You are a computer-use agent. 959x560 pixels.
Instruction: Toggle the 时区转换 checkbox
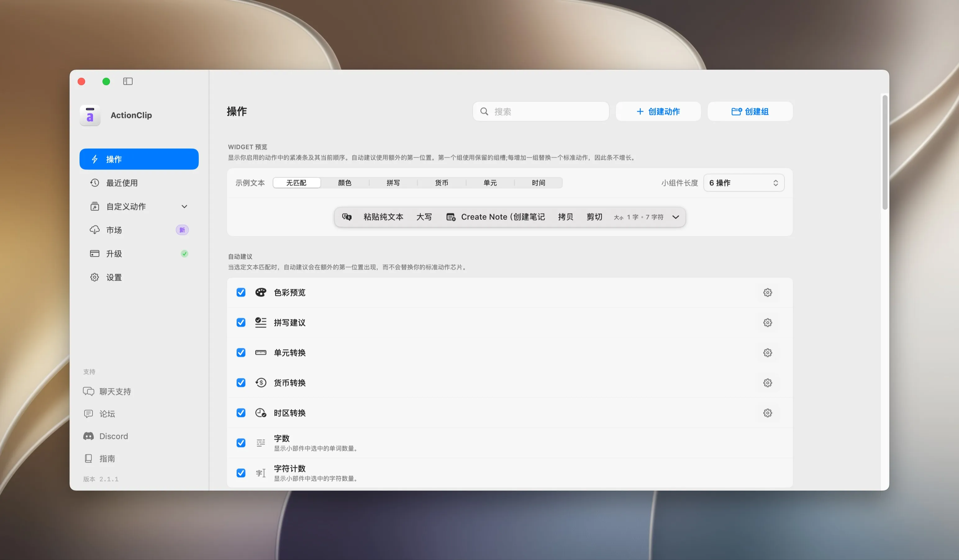[241, 413]
